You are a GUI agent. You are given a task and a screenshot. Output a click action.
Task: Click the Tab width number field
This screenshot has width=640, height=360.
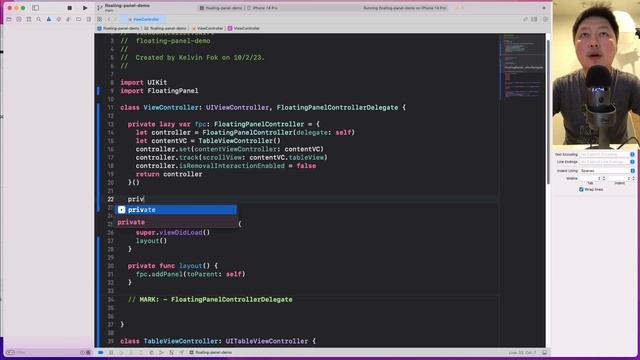coord(590,178)
